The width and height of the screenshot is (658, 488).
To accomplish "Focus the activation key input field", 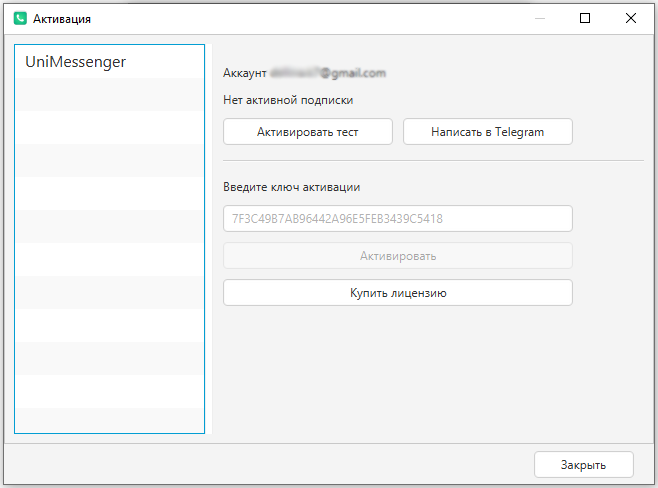I will [x=398, y=219].
